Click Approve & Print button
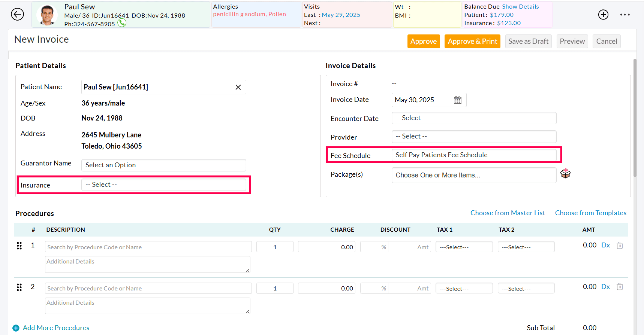 pyautogui.click(x=472, y=41)
